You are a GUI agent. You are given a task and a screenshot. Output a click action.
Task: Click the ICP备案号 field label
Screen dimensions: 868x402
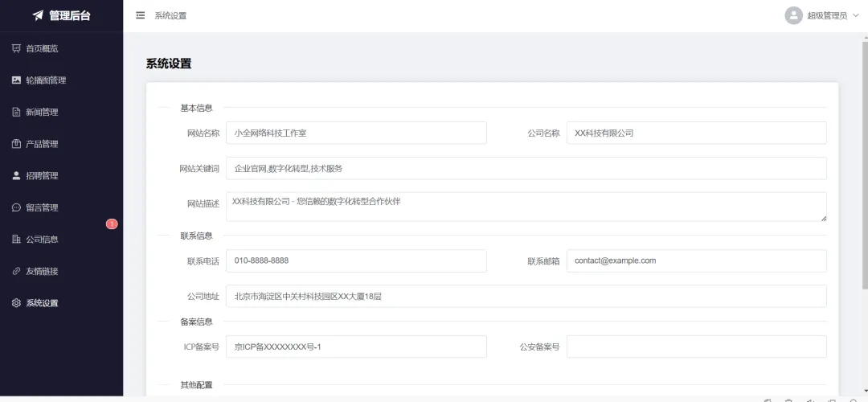pyautogui.click(x=202, y=347)
